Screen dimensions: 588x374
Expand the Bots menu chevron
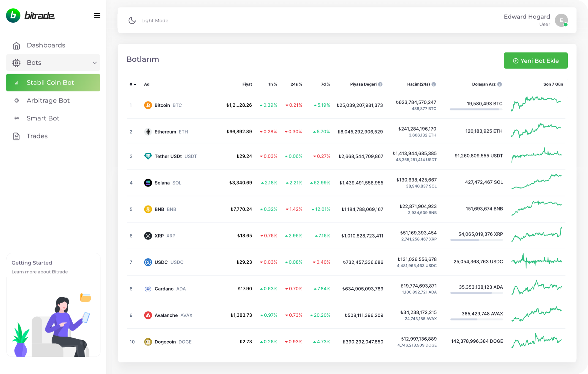(95, 63)
